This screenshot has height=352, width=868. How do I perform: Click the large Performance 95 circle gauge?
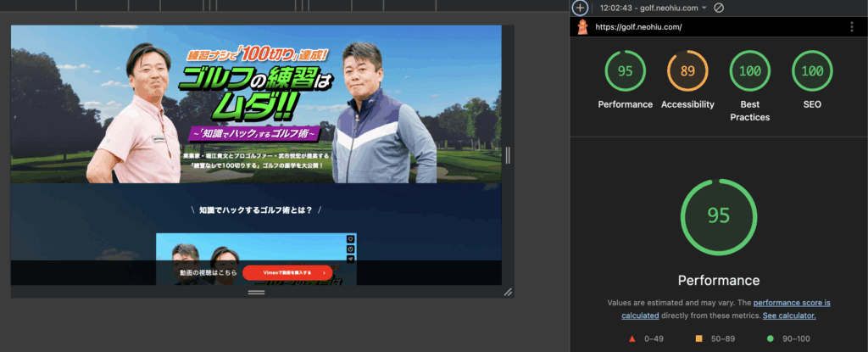point(719,215)
